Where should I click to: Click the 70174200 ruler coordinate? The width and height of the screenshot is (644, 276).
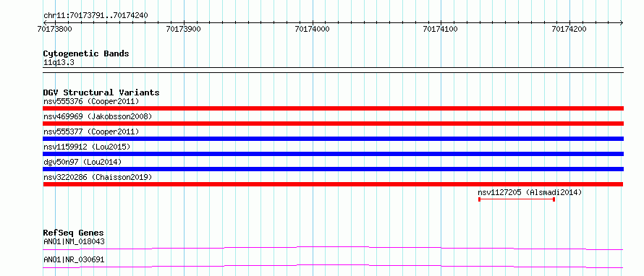click(569, 29)
